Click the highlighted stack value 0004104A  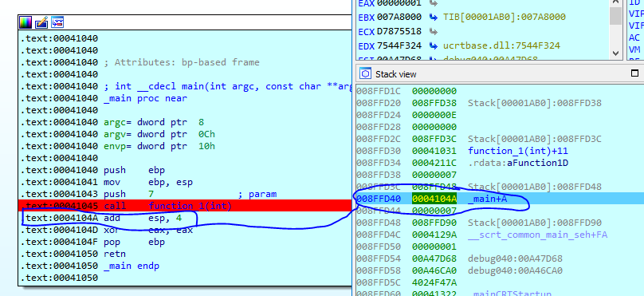tap(434, 199)
